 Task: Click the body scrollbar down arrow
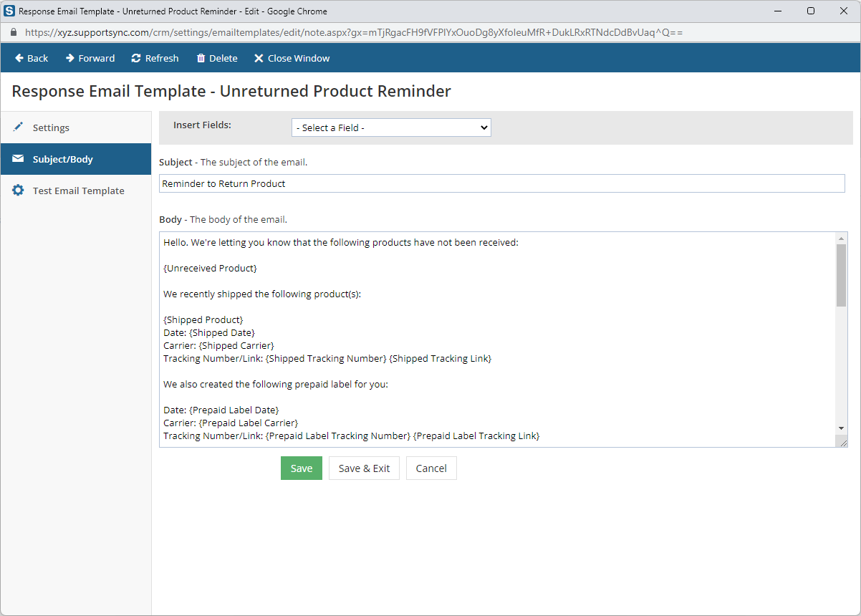tap(841, 428)
